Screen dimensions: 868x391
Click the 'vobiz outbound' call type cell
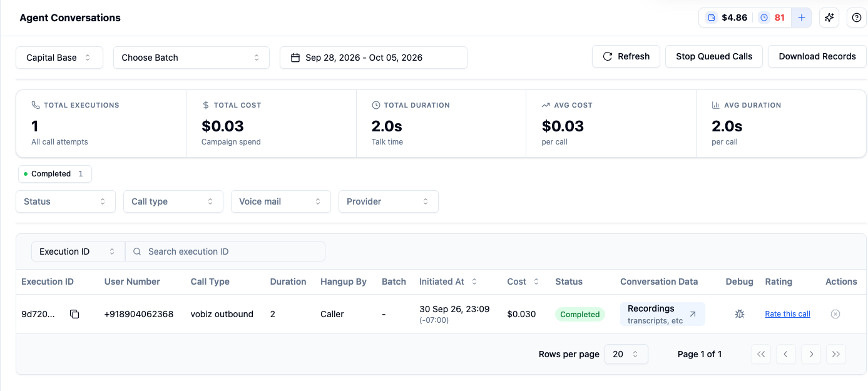click(x=222, y=314)
